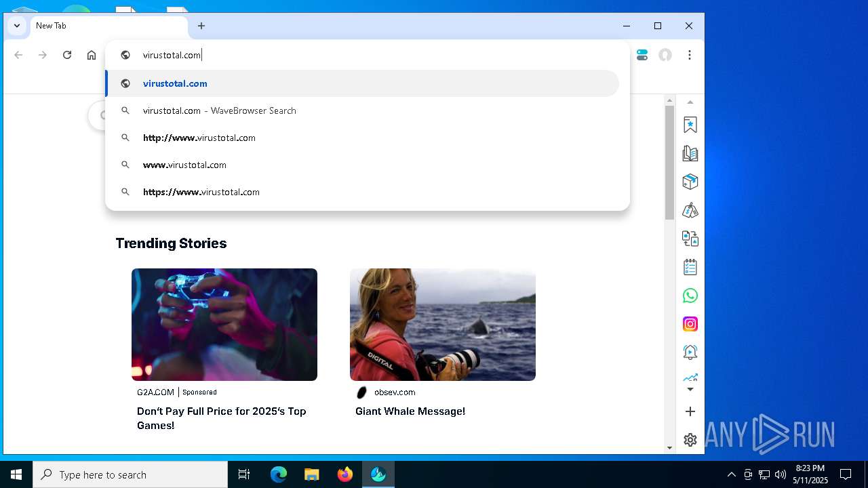This screenshot has height=488, width=868.
Task: Open the three-dot browser menu
Action: (x=690, y=55)
